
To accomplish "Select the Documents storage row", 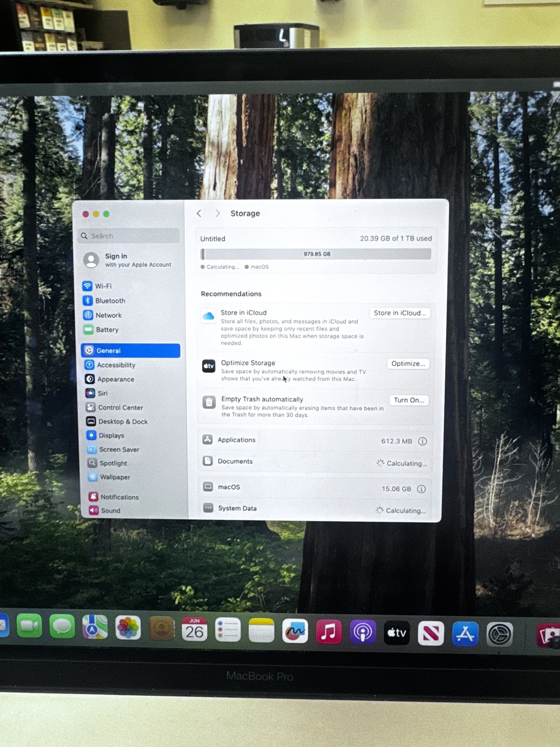I will coord(315,462).
